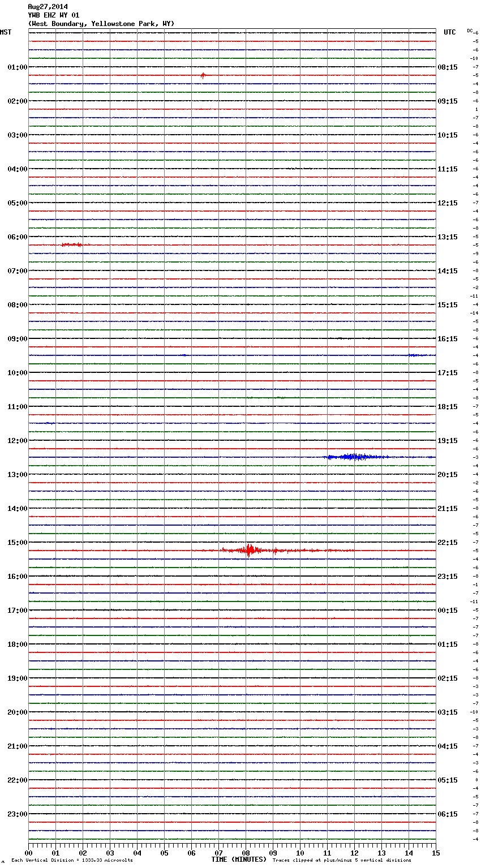The image size is (481, 868).
Task: Click the UTC column header
Action: [x=449, y=32]
